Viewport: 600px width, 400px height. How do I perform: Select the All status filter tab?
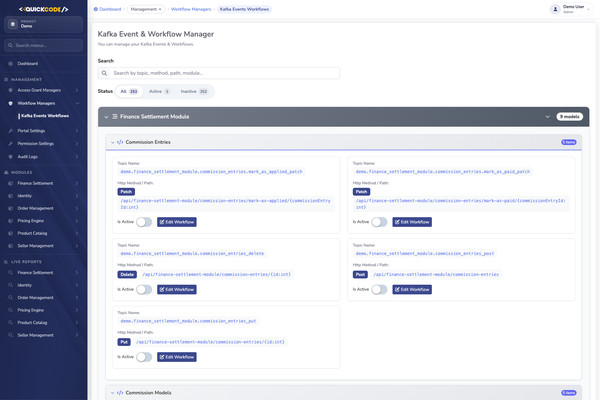[129, 91]
